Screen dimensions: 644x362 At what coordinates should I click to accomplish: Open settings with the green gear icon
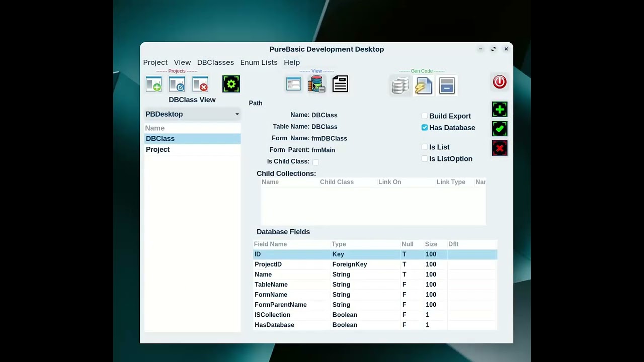(231, 84)
